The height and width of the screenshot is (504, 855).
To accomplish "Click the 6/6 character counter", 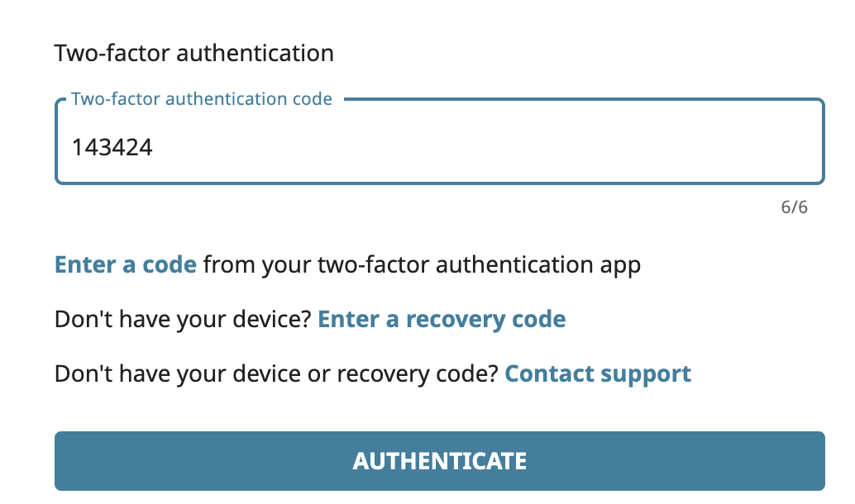I will pos(794,207).
